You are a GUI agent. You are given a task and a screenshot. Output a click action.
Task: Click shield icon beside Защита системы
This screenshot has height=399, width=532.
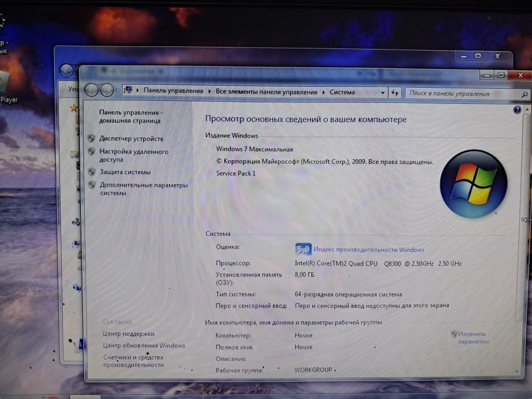[92, 172]
